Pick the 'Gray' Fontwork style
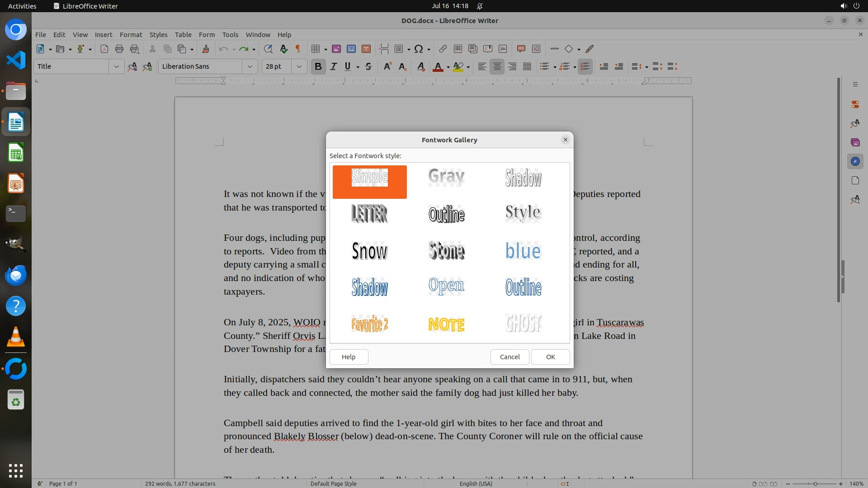Screen dimensions: 868x488 tap(446, 177)
